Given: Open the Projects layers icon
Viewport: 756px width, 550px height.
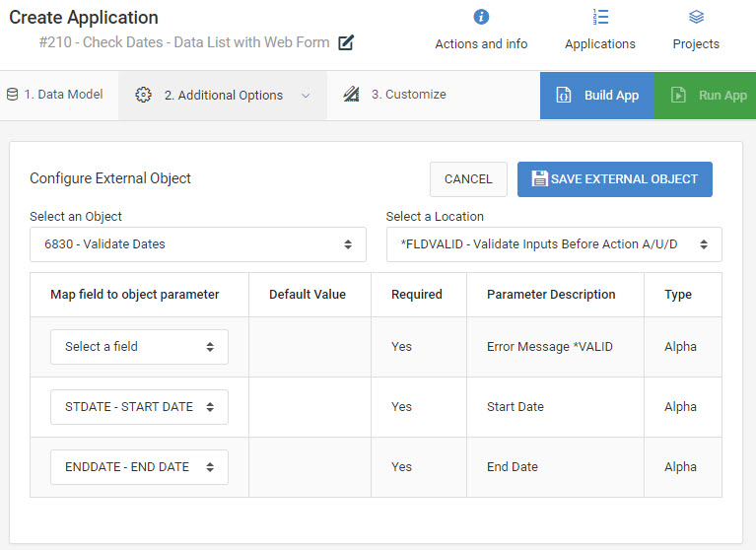Looking at the screenshot, I should (x=696, y=17).
